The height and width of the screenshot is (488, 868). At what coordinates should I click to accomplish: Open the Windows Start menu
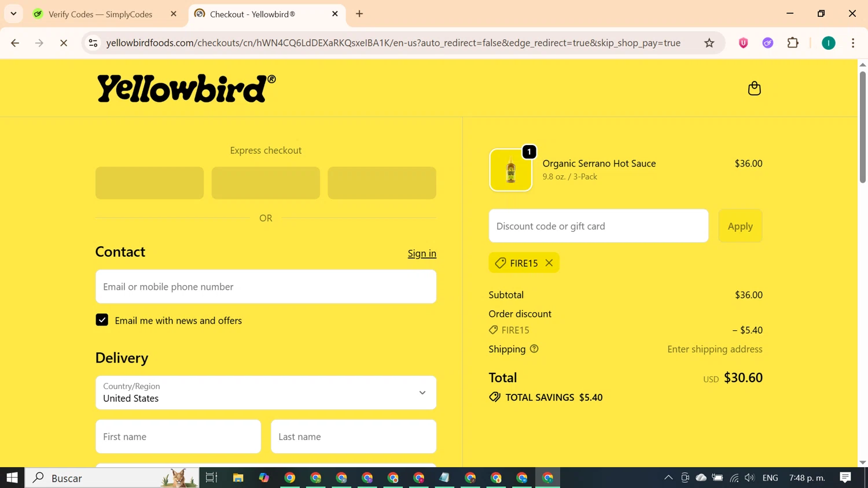[12, 478]
